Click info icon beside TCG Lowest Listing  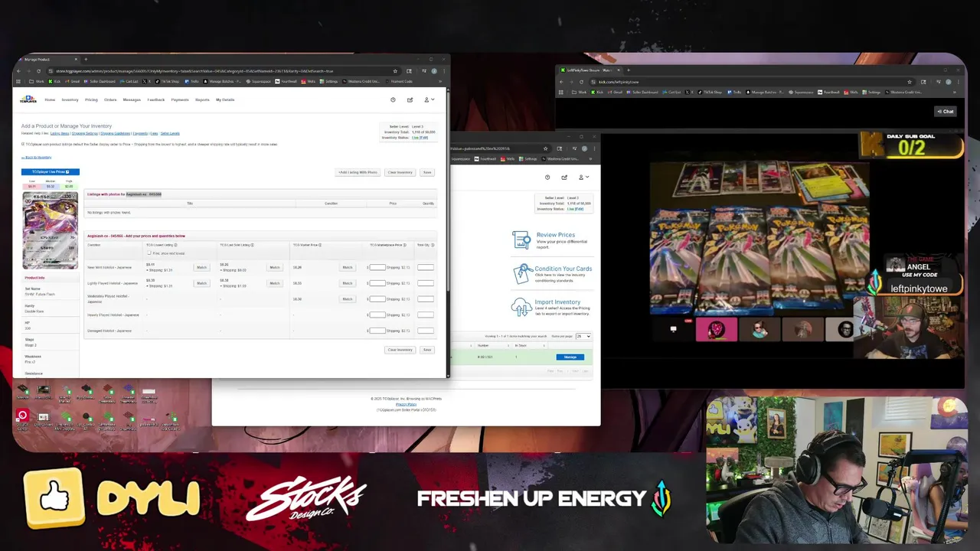point(175,245)
